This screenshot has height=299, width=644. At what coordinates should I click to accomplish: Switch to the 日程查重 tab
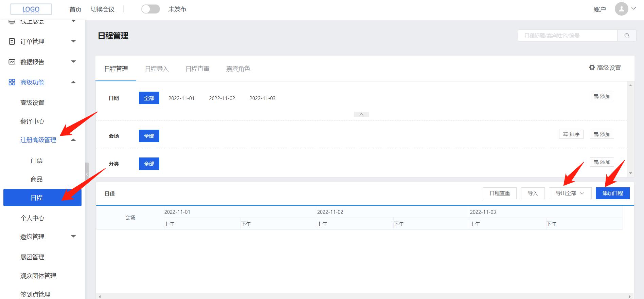[x=198, y=69]
